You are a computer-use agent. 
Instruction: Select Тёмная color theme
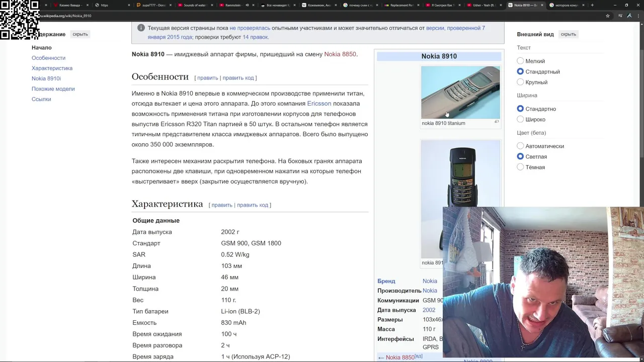point(520,167)
